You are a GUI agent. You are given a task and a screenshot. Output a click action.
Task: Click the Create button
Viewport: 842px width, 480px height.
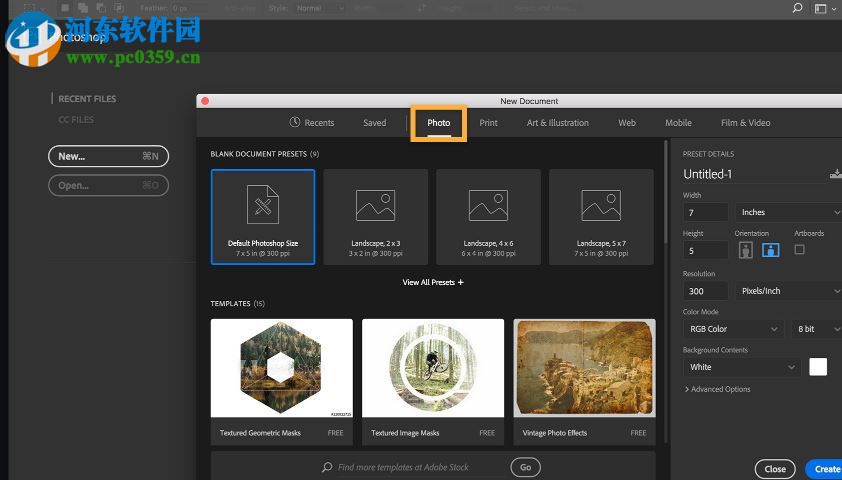coord(826,469)
